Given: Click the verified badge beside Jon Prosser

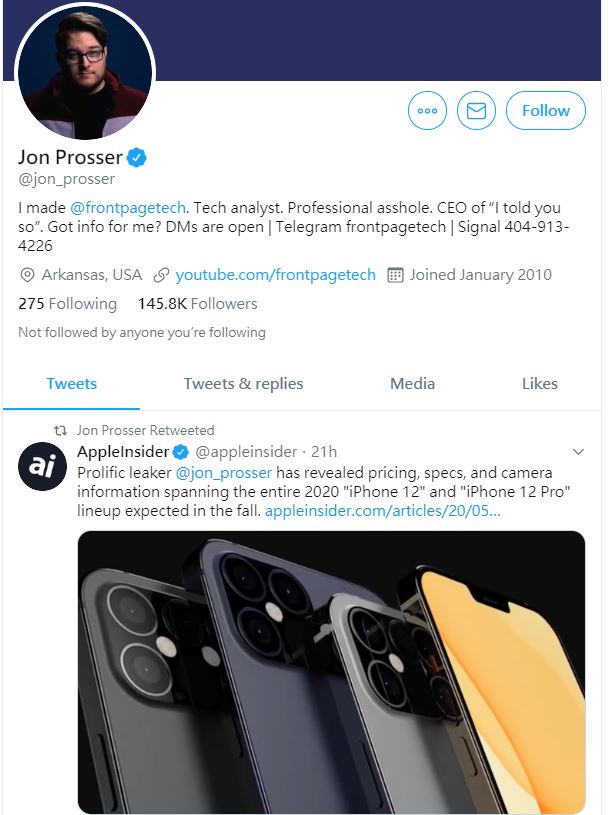Looking at the screenshot, I should click(137, 157).
